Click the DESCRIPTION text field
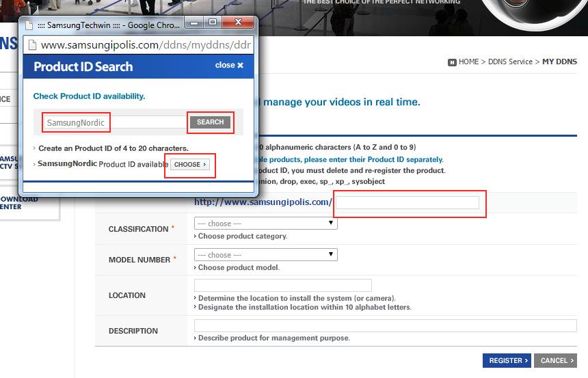Image resolution: width=588 pixels, height=378 pixels. coord(385,325)
